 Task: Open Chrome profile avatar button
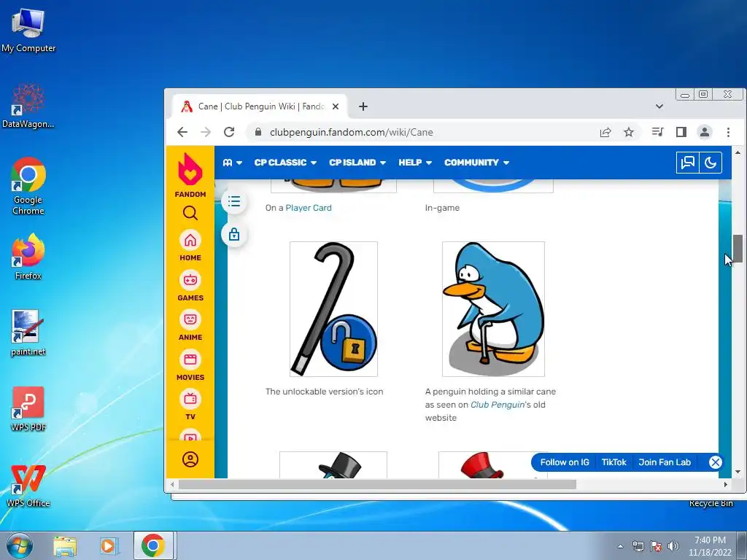coord(705,132)
